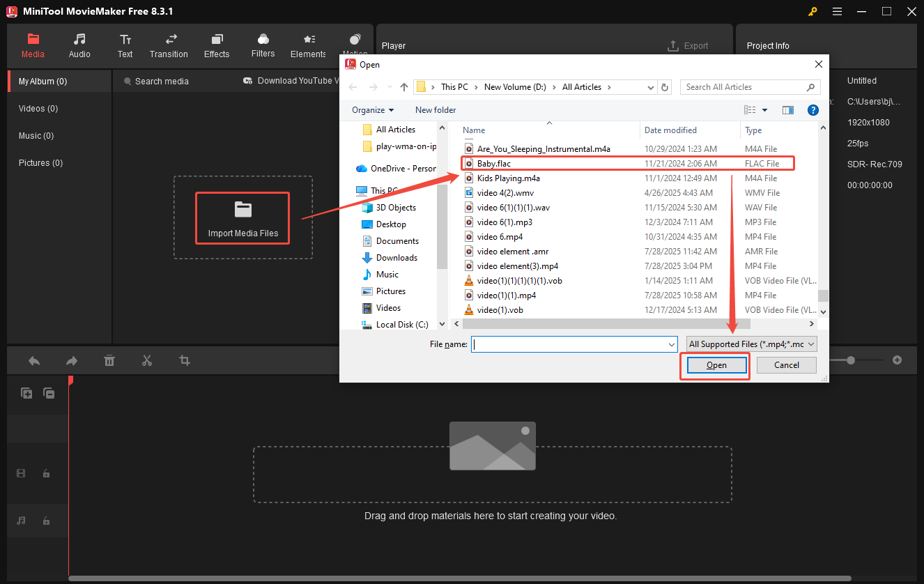Expand the Organize dropdown menu
The image size is (924, 584).
pyautogui.click(x=373, y=109)
